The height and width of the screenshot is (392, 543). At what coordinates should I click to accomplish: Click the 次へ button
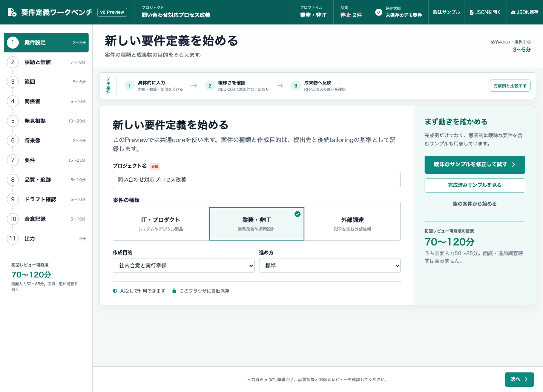coord(519,380)
